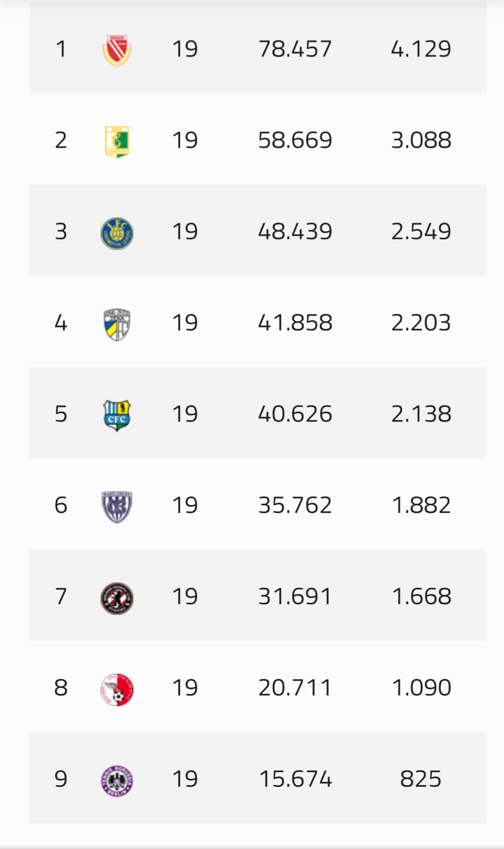The width and height of the screenshot is (504, 849).
Task: Click the Energie Cottbus crest in row 1
Action: pyautogui.click(x=117, y=50)
